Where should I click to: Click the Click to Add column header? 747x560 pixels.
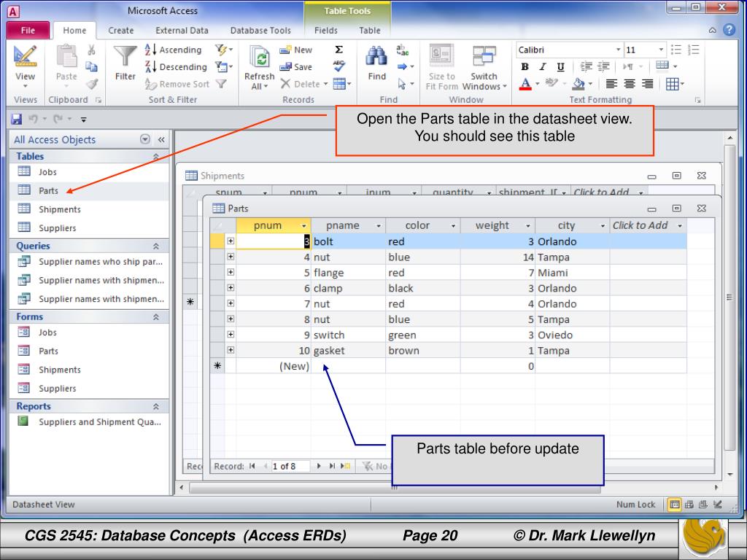tap(648, 225)
